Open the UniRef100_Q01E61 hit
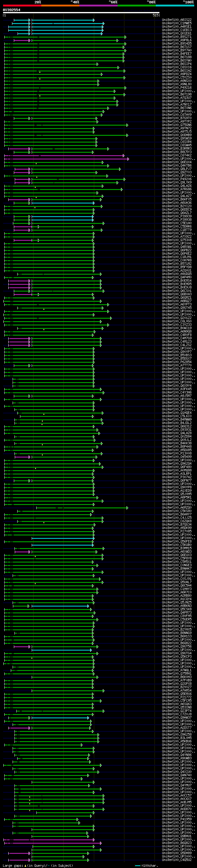The width and height of the screenshot is (197, 868). (x=177, y=33)
